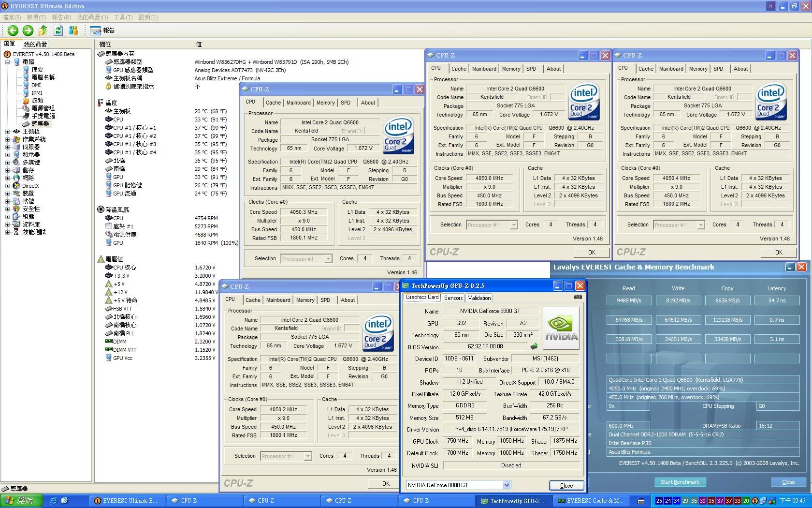Take a GPU-Z screenshot with the camera icon
This screenshot has width=812, height=508.
[x=578, y=297]
